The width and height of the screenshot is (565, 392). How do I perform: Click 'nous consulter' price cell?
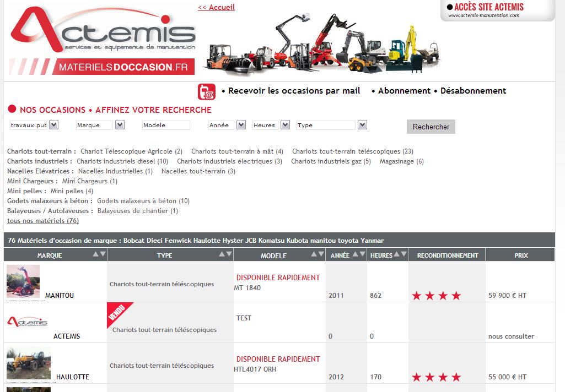pyautogui.click(x=512, y=336)
